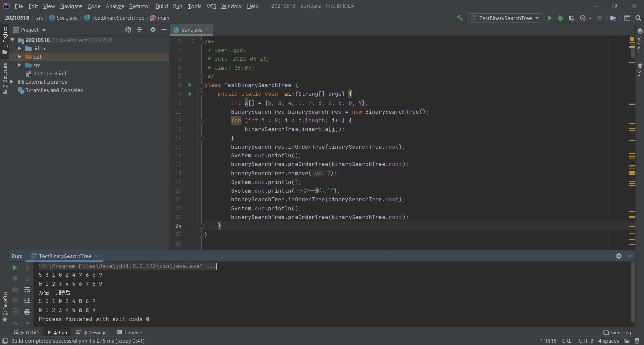Select TestBinarySearchTree run tab

click(x=65, y=256)
